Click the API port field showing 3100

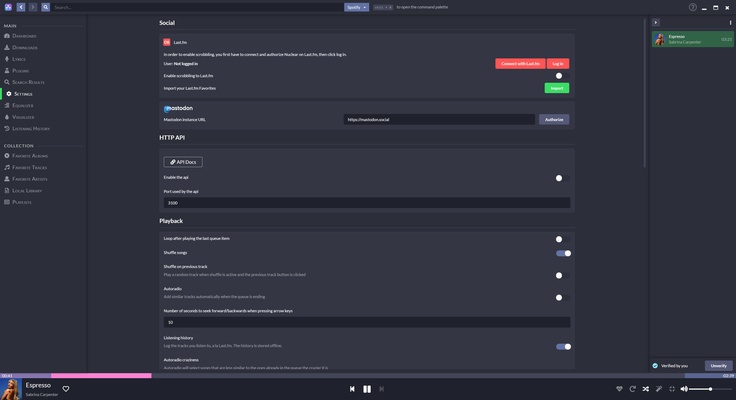(367, 203)
